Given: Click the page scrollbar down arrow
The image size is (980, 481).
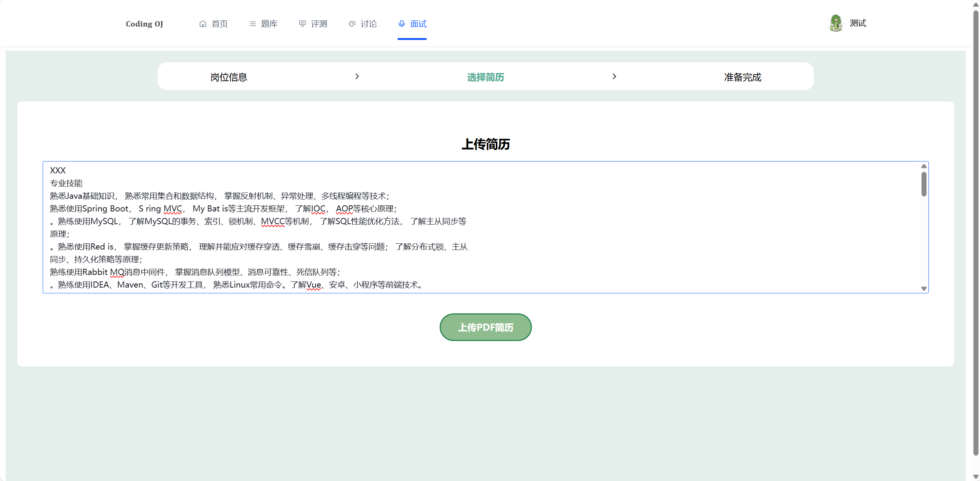Looking at the screenshot, I should pos(975,477).
